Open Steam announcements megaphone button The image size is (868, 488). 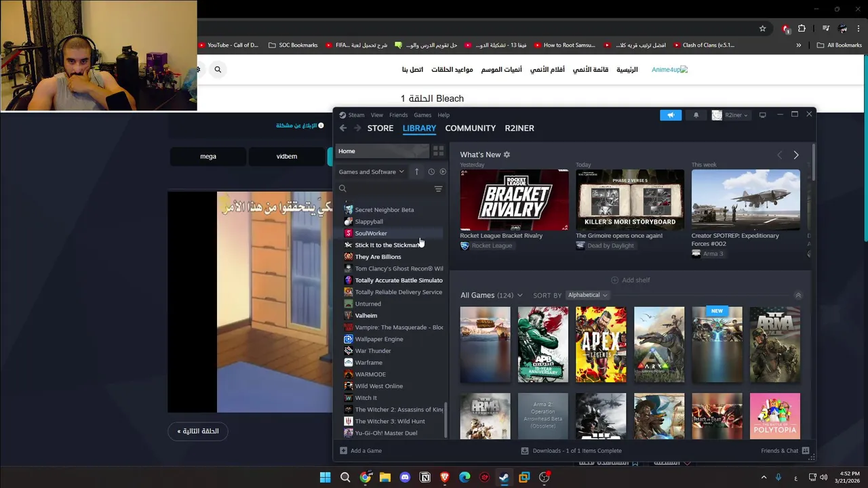(x=671, y=115)
